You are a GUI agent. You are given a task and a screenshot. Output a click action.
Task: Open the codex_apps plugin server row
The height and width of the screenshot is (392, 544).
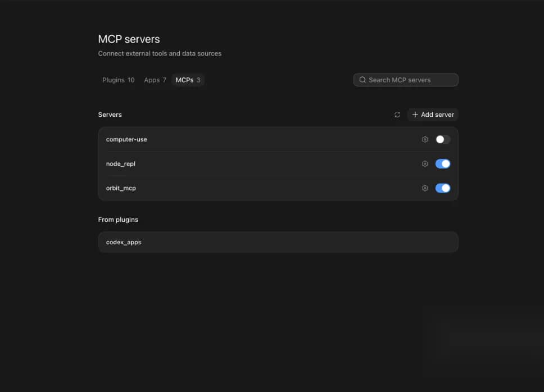coord(278,242)
